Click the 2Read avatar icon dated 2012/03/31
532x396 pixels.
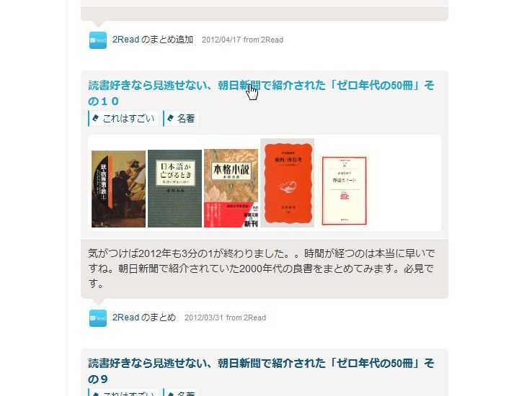click(x=98, y=318)
